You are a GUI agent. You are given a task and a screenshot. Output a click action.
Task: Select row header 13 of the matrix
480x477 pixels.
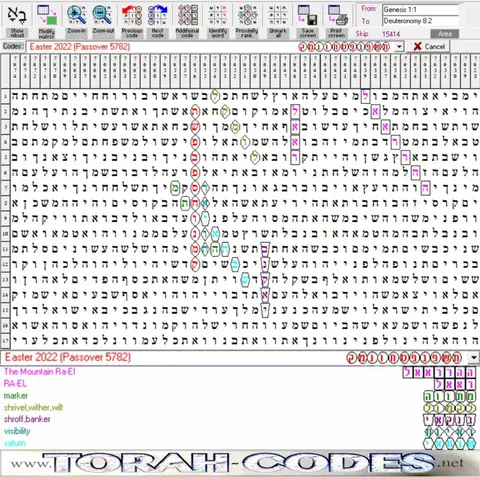[5, 279]
